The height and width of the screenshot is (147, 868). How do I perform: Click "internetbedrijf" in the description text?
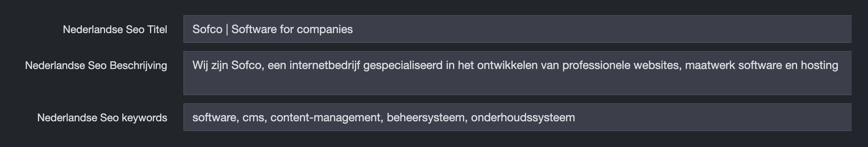325,65
